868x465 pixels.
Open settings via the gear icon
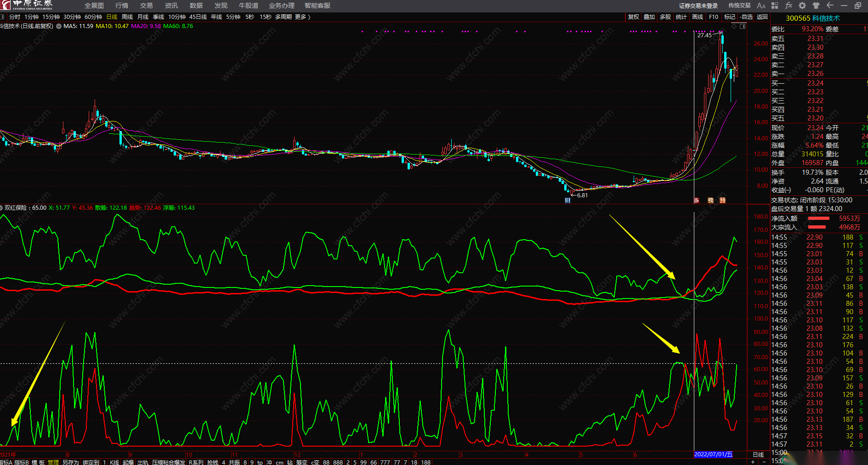(802, 6)
